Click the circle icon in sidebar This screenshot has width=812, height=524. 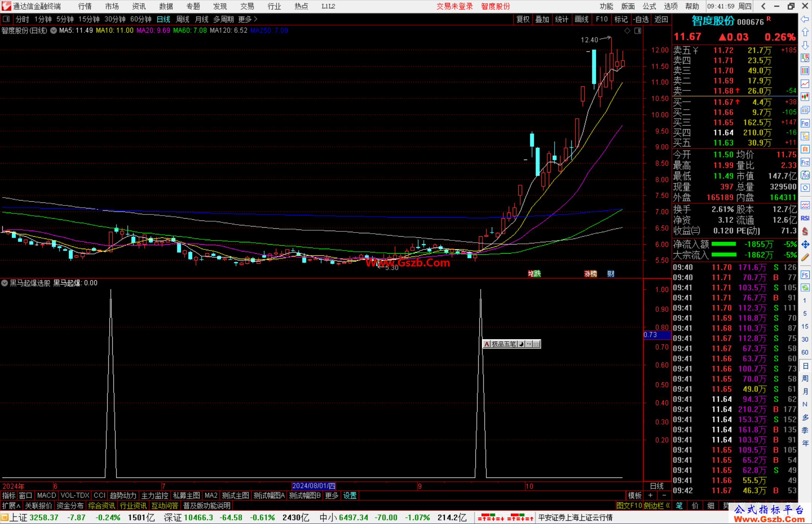(805, 188)
